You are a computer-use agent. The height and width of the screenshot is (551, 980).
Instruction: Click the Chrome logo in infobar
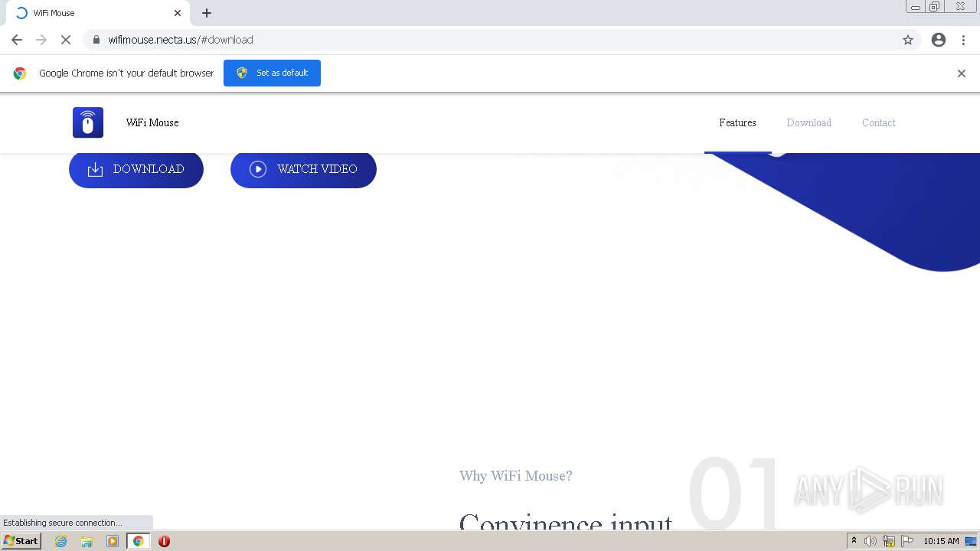tap(20, 73)
